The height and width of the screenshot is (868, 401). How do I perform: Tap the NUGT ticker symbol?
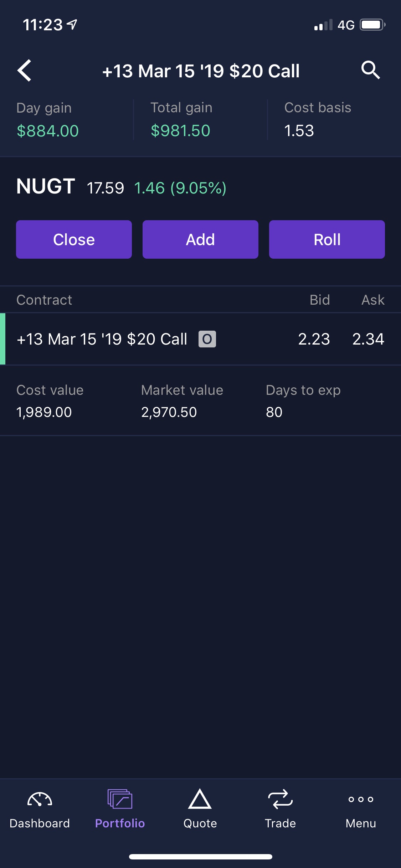pyautogui.click(x=46, y=186)
